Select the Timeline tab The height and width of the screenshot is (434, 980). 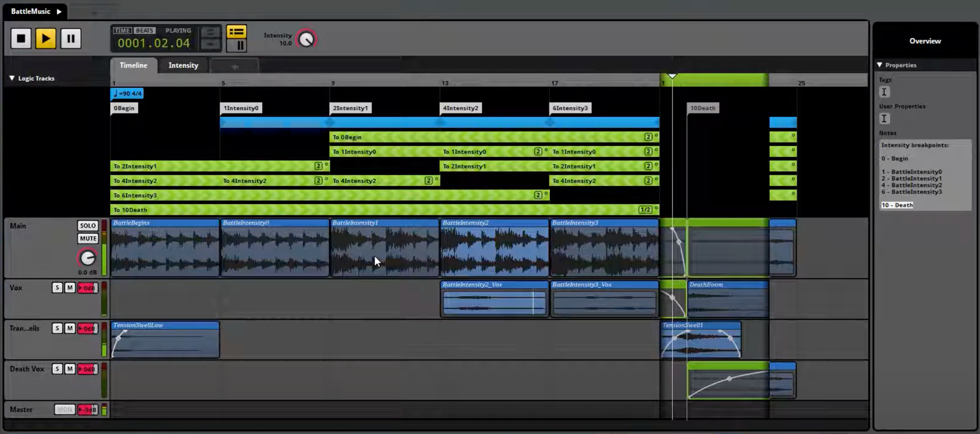pos(133,65)
